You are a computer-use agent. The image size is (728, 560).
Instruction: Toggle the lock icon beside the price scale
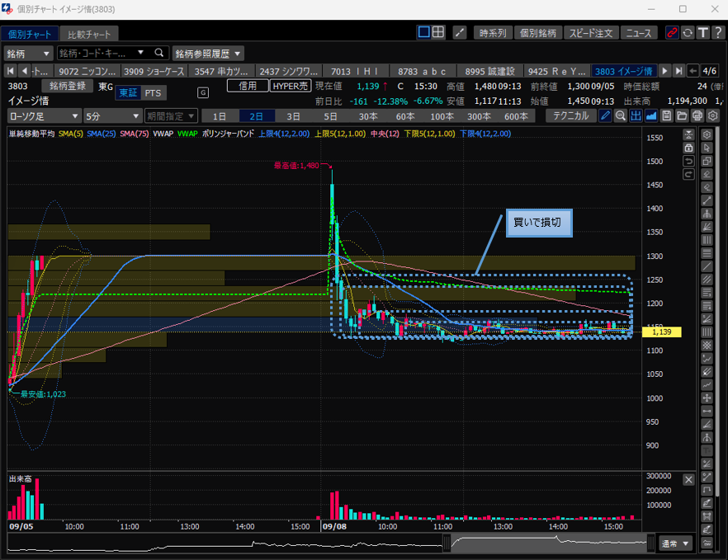click(688, 147)
